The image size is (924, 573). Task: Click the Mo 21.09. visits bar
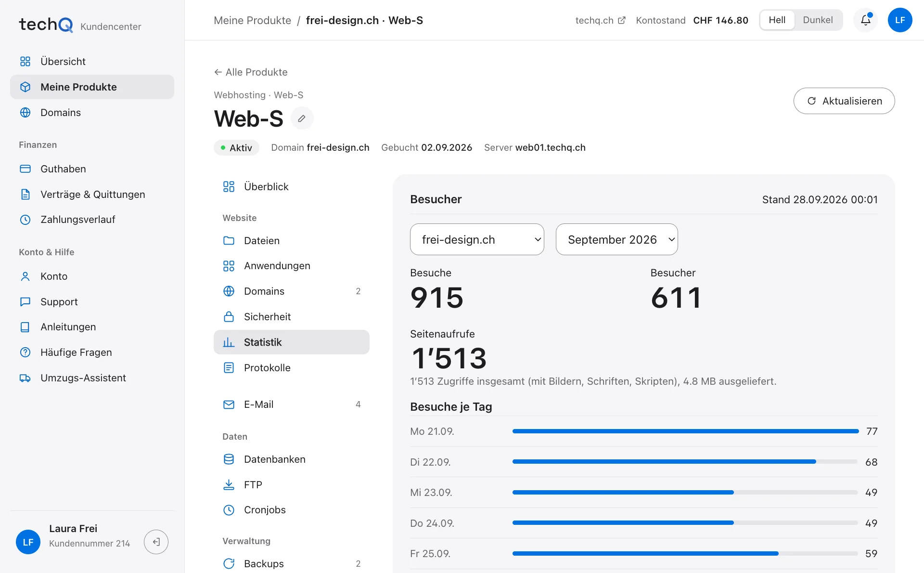click(686, 431)
